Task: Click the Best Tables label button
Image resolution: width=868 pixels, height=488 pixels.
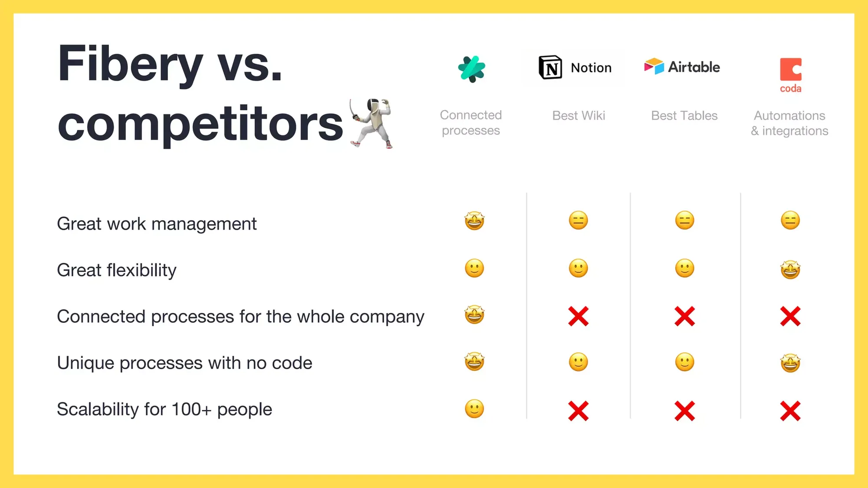Action: [685, 115]
